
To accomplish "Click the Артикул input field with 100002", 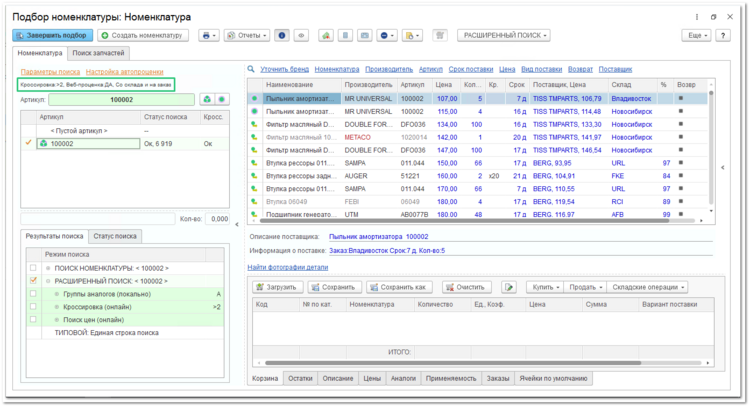I will pyautogui.click(x=121, y=99).
